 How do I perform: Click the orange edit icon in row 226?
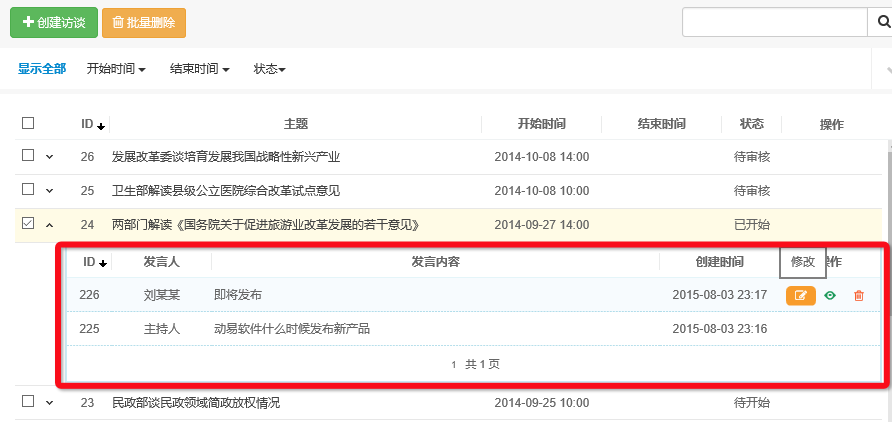pyautogui.click(x=801, y=295)
